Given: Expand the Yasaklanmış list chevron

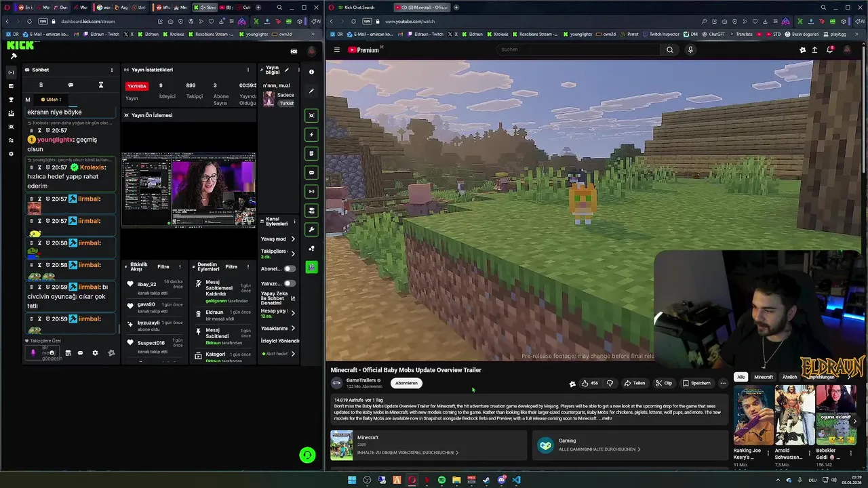Looking at the screenshot, I should coord(293,328).
